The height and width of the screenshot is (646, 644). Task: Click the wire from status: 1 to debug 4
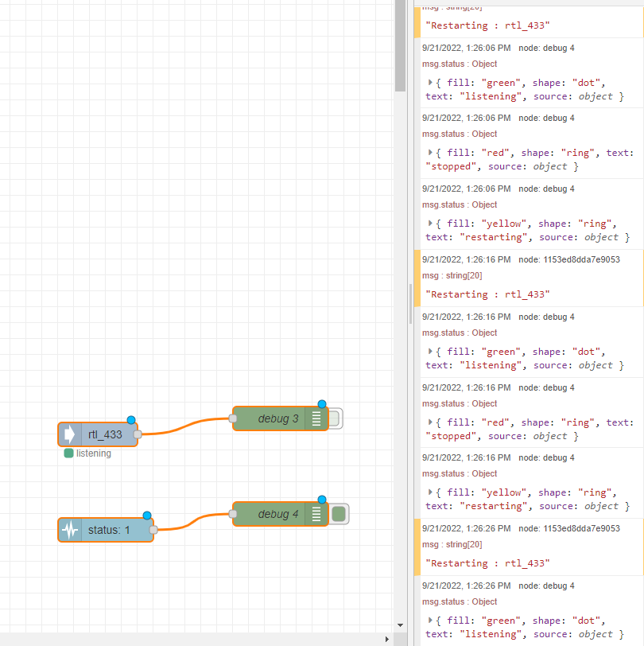pyautogui.click(x=192, y=521)
